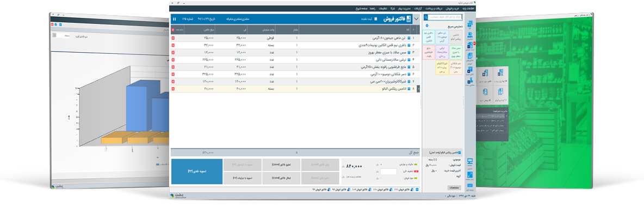The image size is (644, 207).
Task: Click the add quick-access circular icon
Action: pyautogui.click(x=427, y=26)
